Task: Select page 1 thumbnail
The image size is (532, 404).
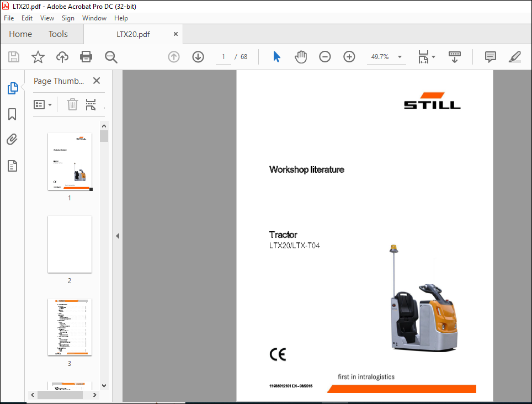Action: [x=70, y=162]
